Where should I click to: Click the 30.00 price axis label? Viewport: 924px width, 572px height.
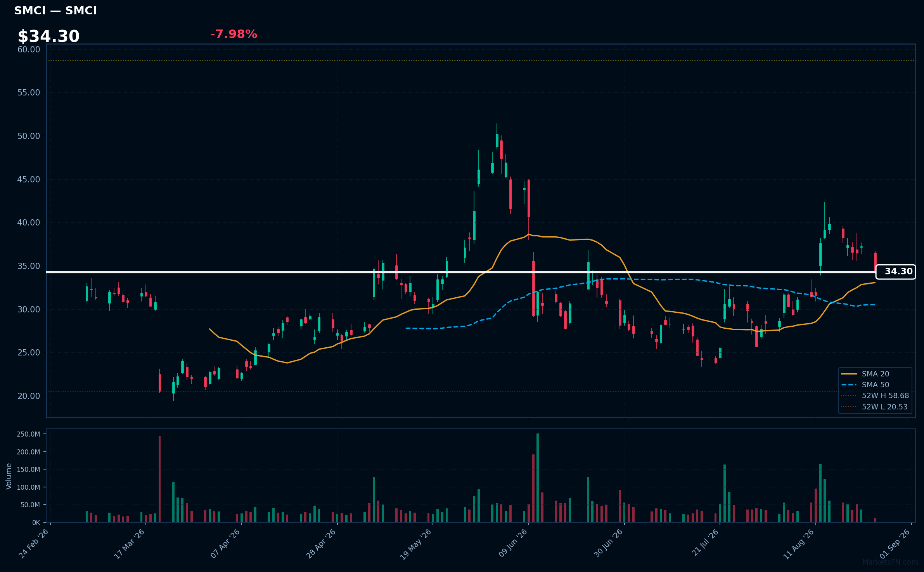click(29, 309)
